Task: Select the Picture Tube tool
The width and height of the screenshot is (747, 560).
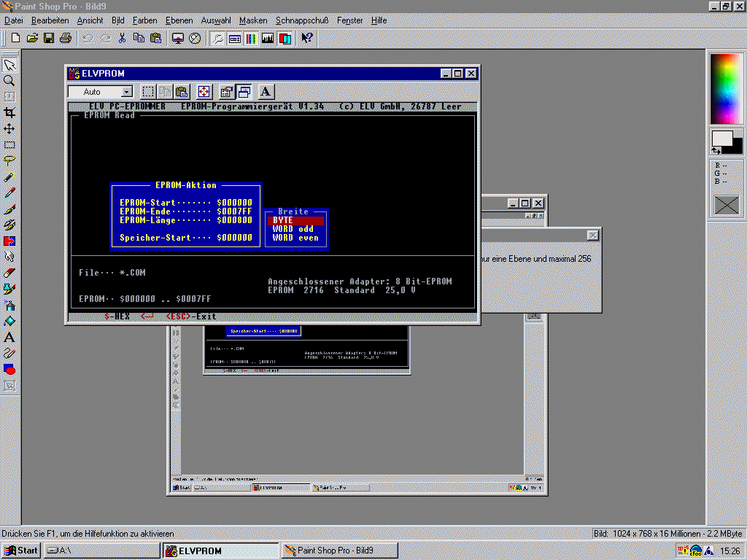Action: coord(9,289)
